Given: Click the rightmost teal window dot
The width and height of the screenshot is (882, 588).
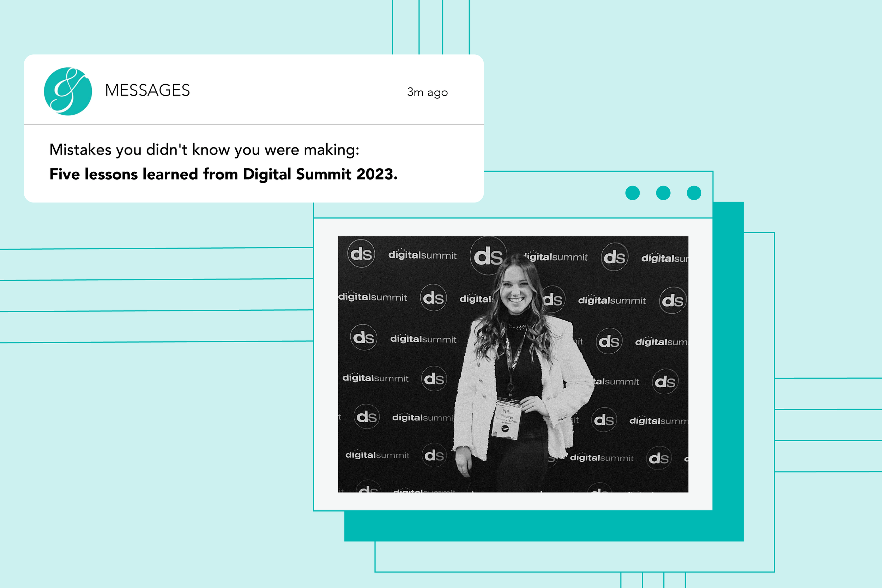Looking at the screenshot, I should click(x=694, y=193).
